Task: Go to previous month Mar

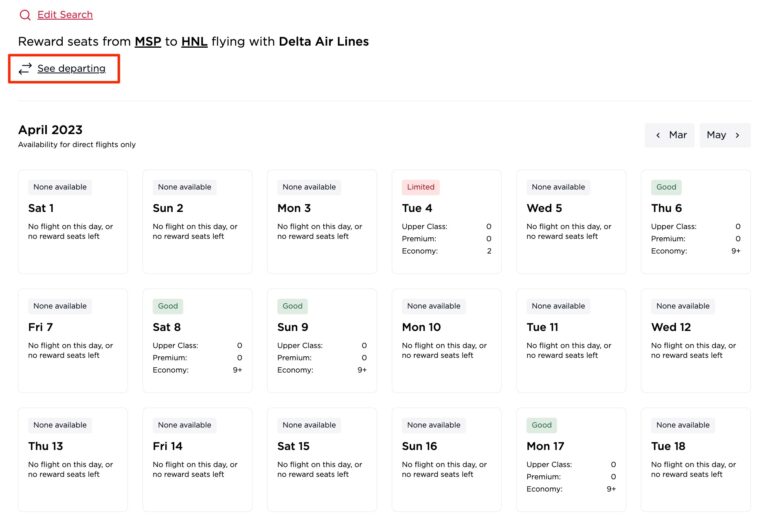Action: tap(670, 135)
